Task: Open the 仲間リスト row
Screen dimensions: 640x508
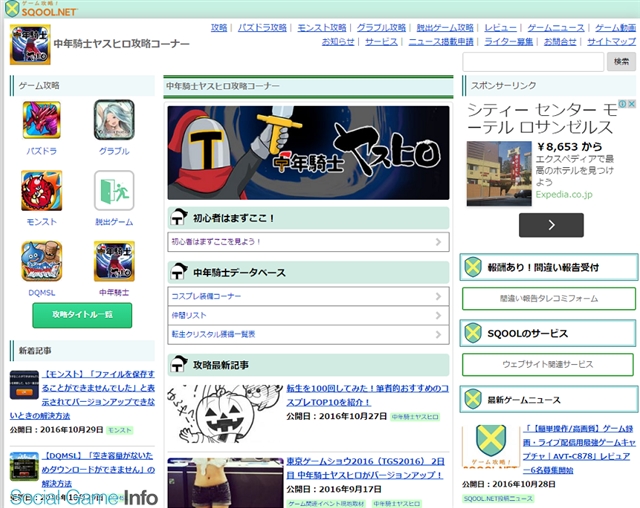Action: coord(308,315)
